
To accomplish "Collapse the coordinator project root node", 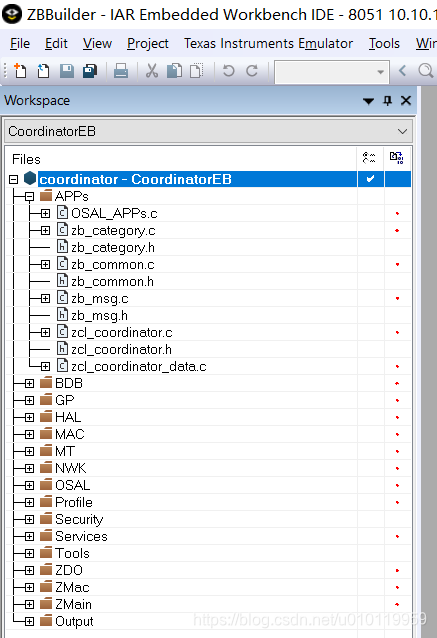I will (x=14, y=179).
